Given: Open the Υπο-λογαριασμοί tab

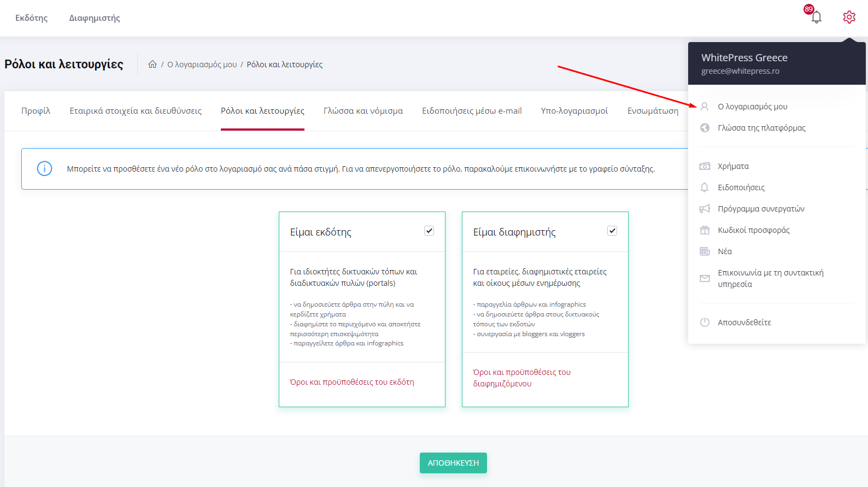Looking at the screenshot, I should point(574,111).
